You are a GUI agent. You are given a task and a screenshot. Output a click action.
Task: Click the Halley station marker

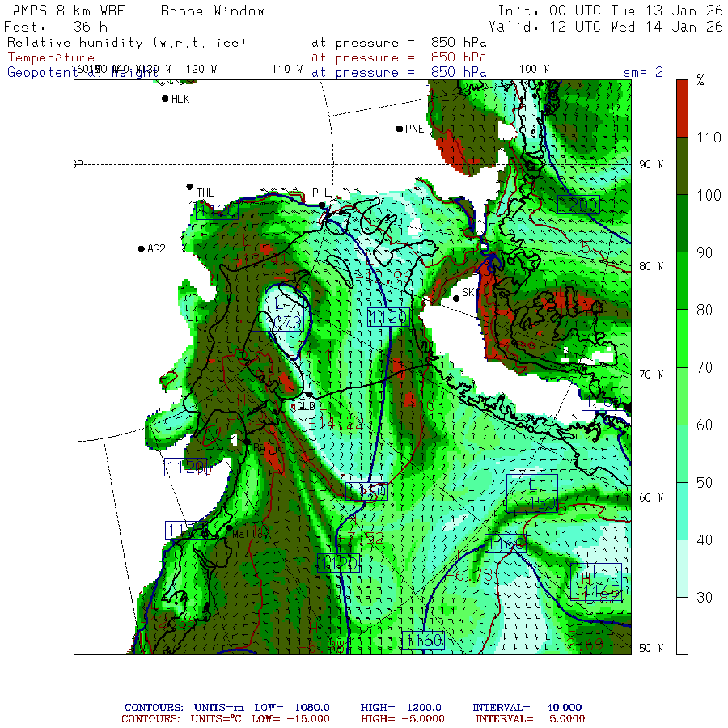(x=229, y=528)
